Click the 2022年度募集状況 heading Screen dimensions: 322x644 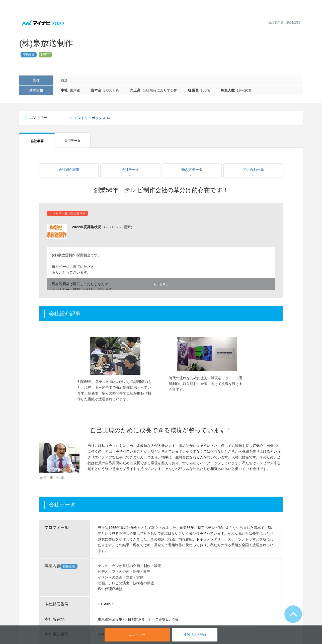coord(87,227)
